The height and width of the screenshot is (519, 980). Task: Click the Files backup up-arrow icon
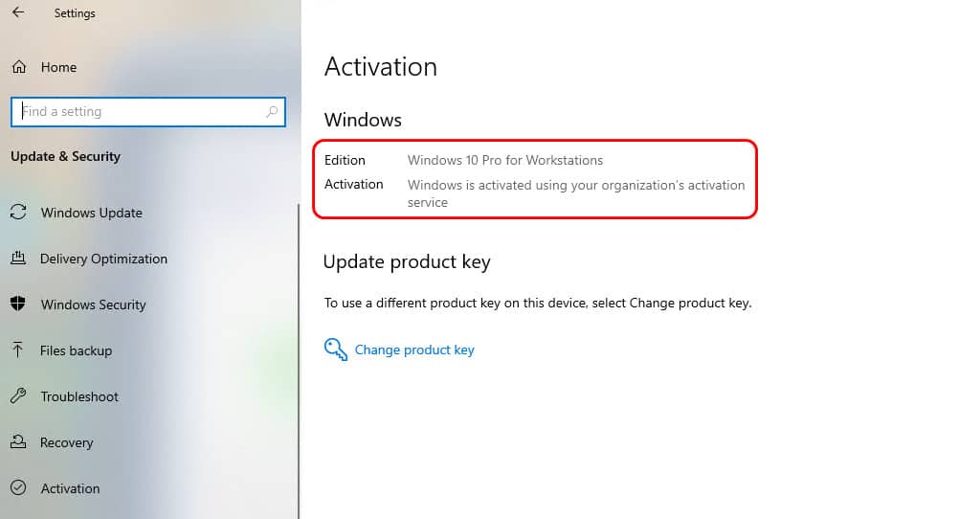tap(17, 350)
